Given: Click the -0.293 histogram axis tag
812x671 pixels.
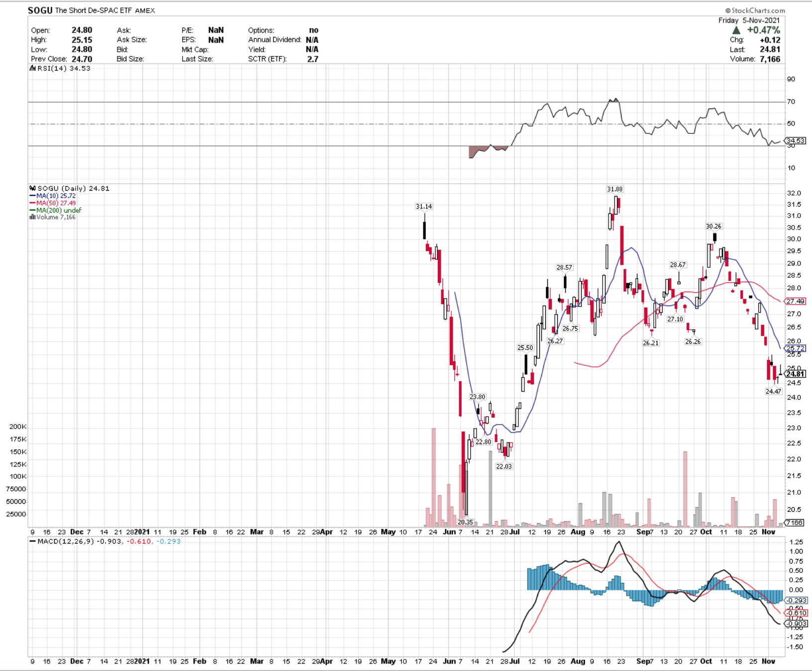Looking at the screenshot, I should pyautogui.click(x=797, y=600).
